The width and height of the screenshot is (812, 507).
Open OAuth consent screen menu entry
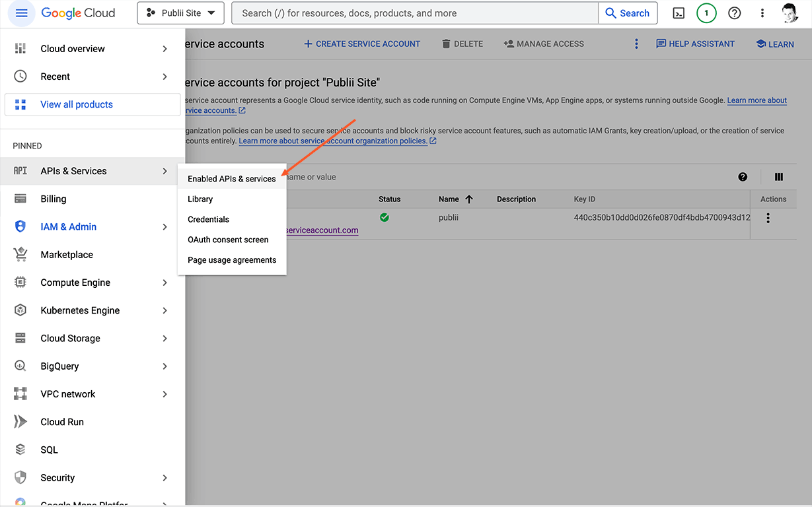click(228, 240)
